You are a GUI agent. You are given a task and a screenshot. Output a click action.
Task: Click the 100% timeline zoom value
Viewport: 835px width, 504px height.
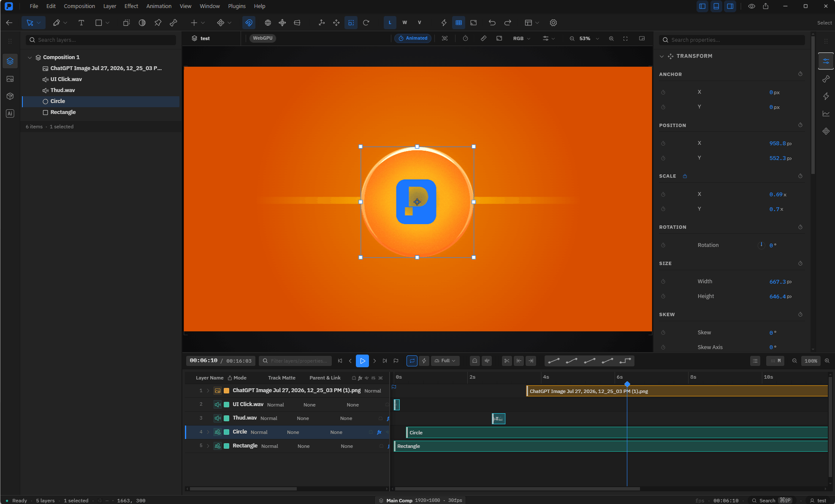click(x=811, y=361)
